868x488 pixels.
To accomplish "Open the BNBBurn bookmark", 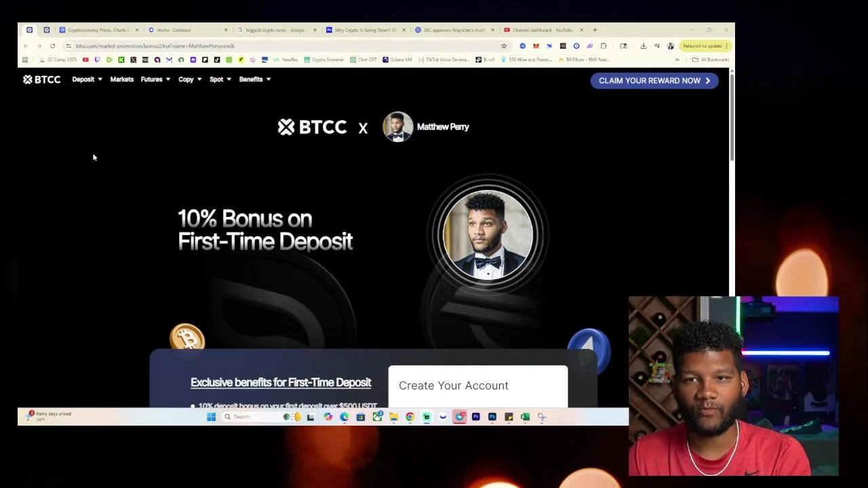I will (583, 60).
